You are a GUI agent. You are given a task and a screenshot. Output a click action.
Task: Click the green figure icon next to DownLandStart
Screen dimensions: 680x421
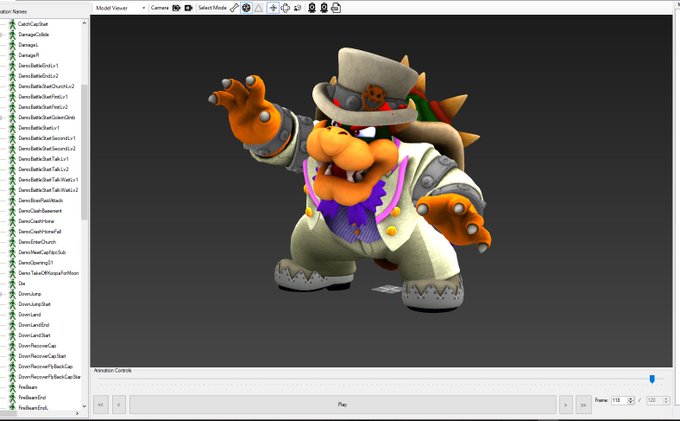click(x=12, y=336)
